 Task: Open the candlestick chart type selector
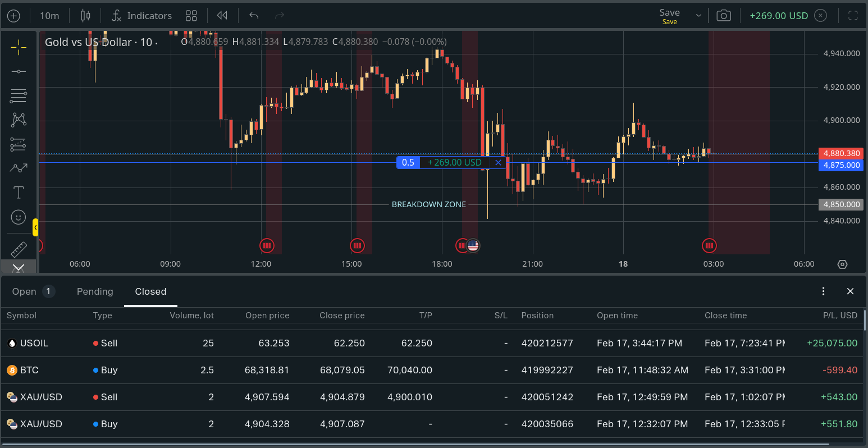tap(85, 16)
